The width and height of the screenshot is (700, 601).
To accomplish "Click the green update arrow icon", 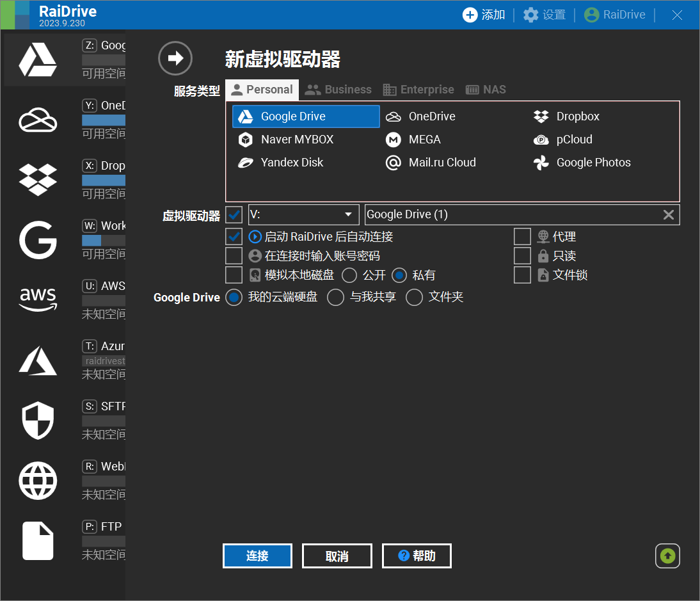I will [x=667, y=556].
